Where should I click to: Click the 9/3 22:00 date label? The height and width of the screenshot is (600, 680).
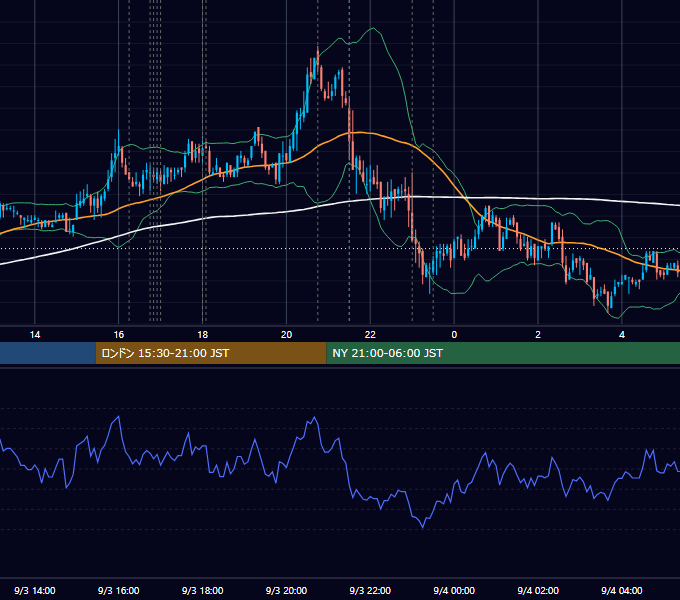pos(370,590)
